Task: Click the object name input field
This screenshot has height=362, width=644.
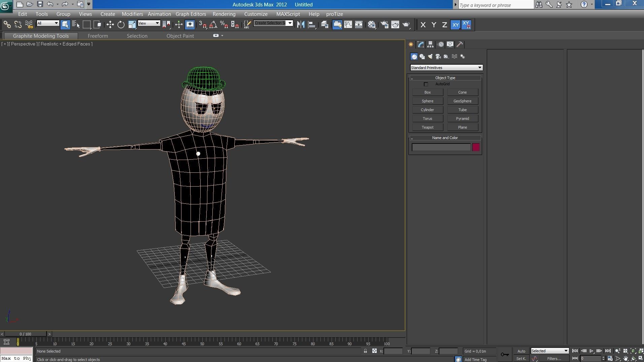Action: click(441, 147)
